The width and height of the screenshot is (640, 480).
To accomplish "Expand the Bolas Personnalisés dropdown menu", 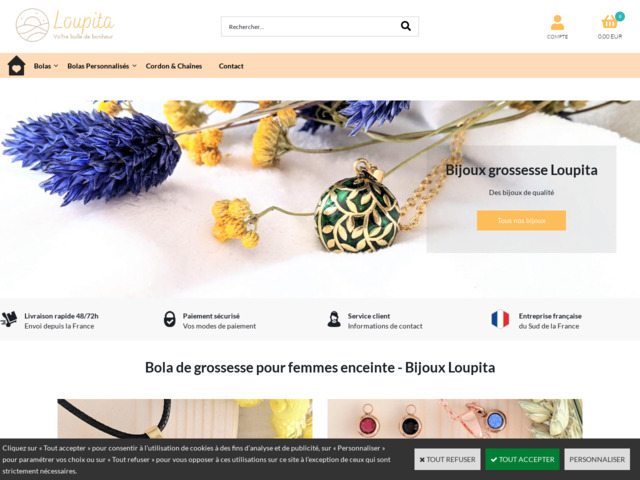I will tap(102, 66).
